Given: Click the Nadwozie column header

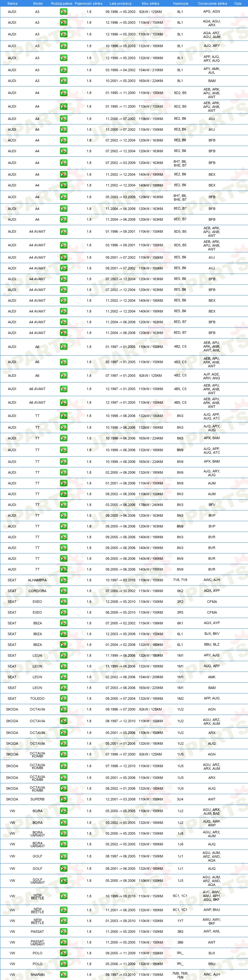Looking at the screenshot, I should pyautogui.click(x=180, y=3).
